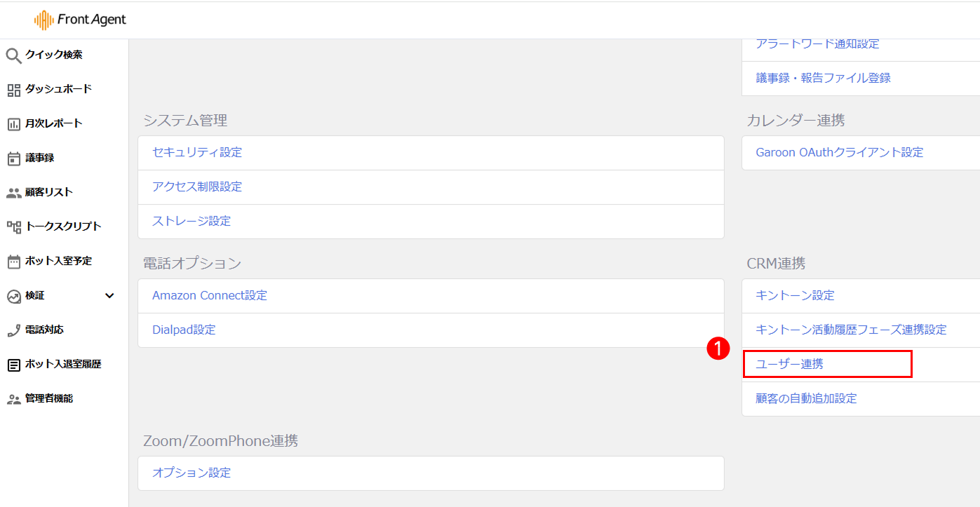Image resolution: width=980 pixels, height=507 pixels.
Task: Select Dialpad設定 option
Action: (x=184, y=330)
